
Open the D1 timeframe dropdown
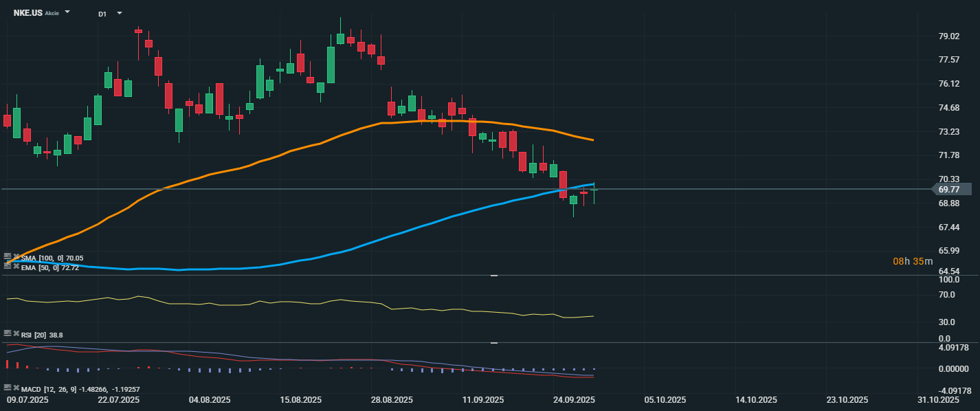coord(119,13)
